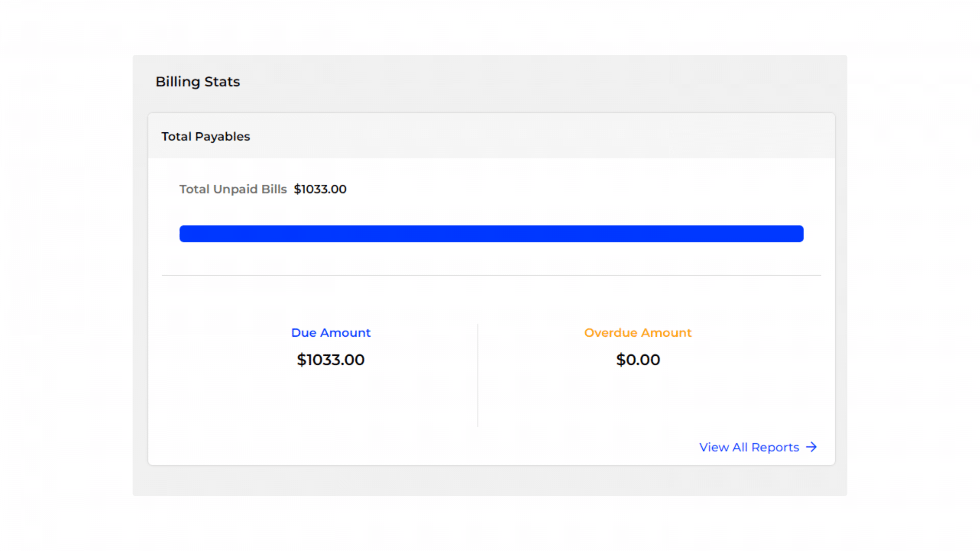The image size is (980, 551).
Task: Click the arrow icon beside View All Reports
Action: [812, 447]
